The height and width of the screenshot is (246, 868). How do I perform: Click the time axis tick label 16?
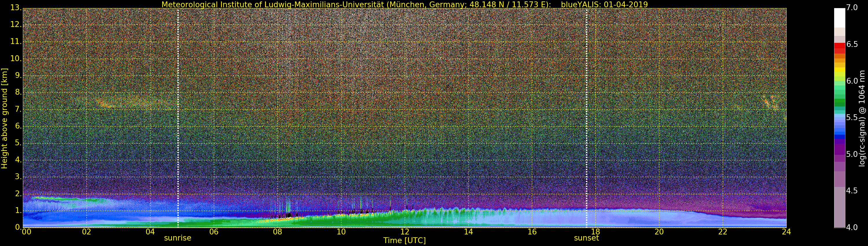[532, 232]
